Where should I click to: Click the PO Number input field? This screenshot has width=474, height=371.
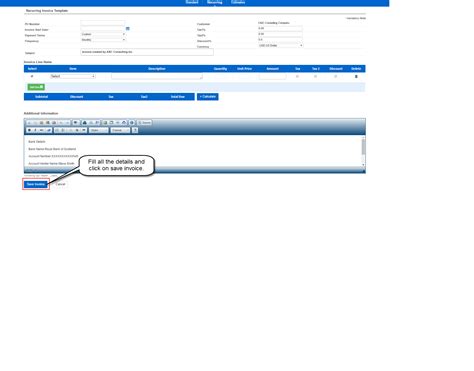(103, 23)
